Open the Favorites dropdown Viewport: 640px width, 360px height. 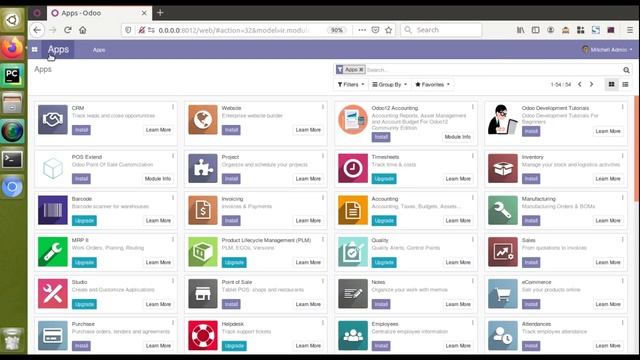pos(432,84)
